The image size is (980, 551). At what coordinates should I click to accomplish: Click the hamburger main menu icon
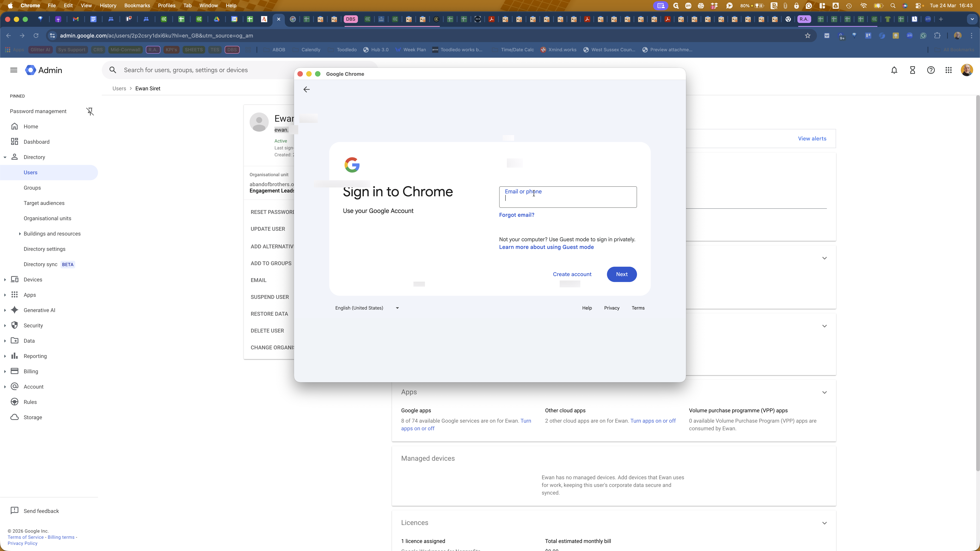coord(14,70)
